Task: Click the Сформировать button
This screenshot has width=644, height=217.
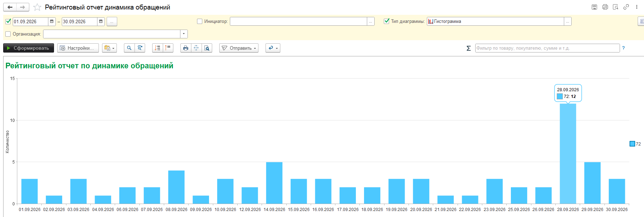Action: [x=29, y=48]
